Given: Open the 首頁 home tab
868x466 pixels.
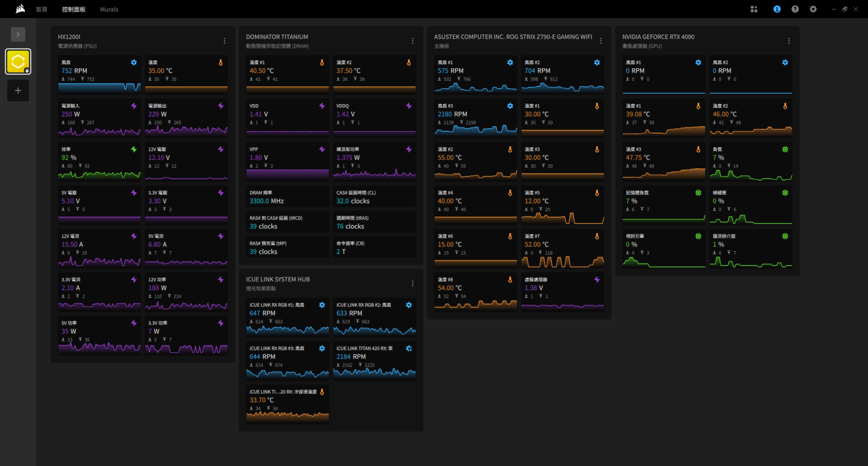Looking at the screenshot, I should (x=41, y=9).
